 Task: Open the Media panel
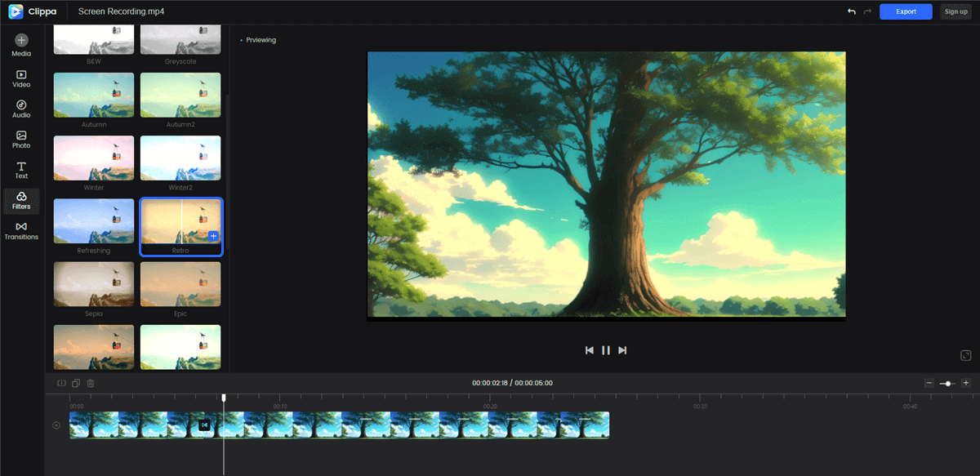[x=21, y=45]
